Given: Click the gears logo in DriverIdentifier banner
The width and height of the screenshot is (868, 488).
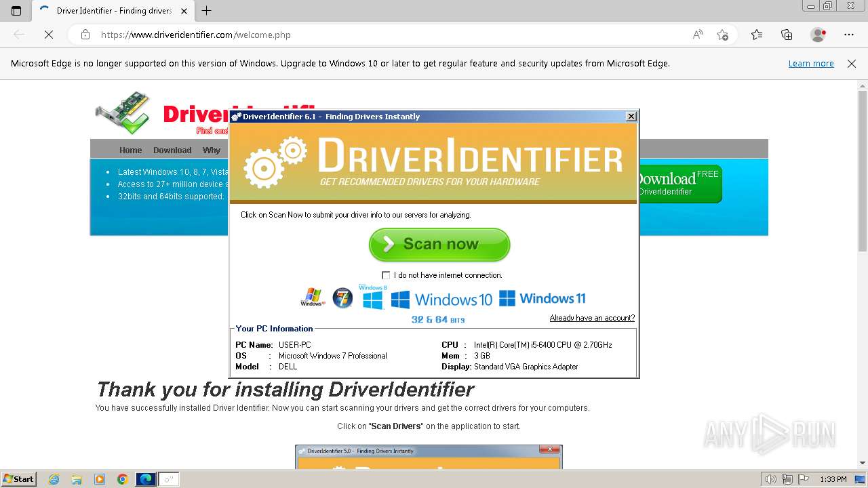Looking at the screenshot, I should click(275, 162).
